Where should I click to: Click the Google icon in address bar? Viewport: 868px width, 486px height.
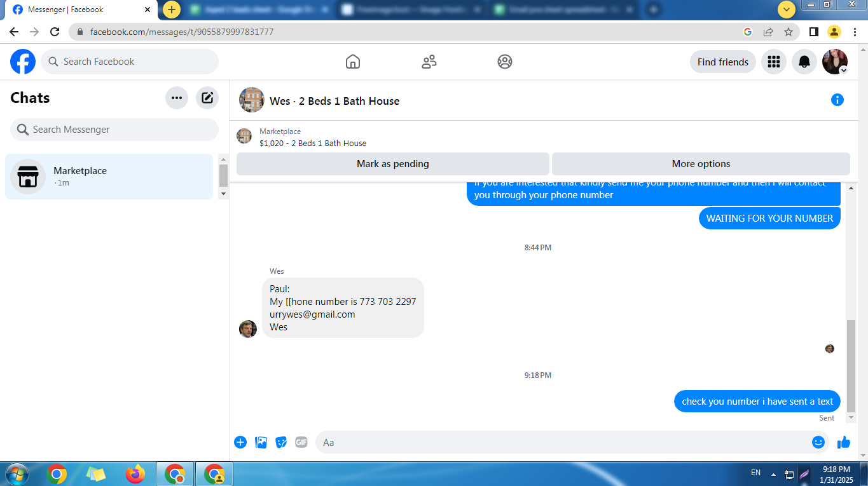(x=748, y=32)
